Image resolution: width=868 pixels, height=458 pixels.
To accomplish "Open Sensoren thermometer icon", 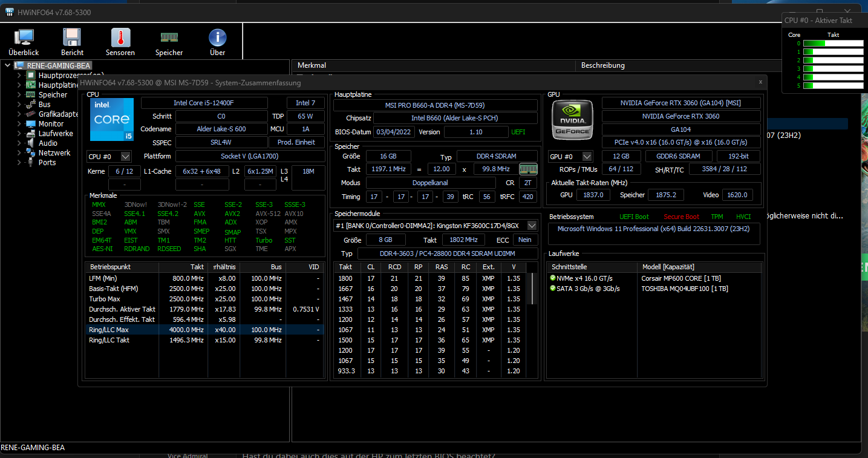I will click(120, 38).
